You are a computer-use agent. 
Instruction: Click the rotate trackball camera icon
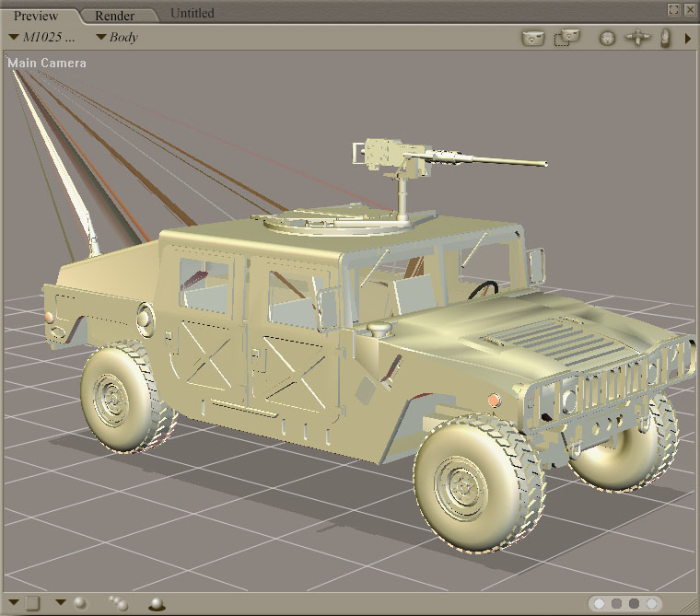[606, 38]
